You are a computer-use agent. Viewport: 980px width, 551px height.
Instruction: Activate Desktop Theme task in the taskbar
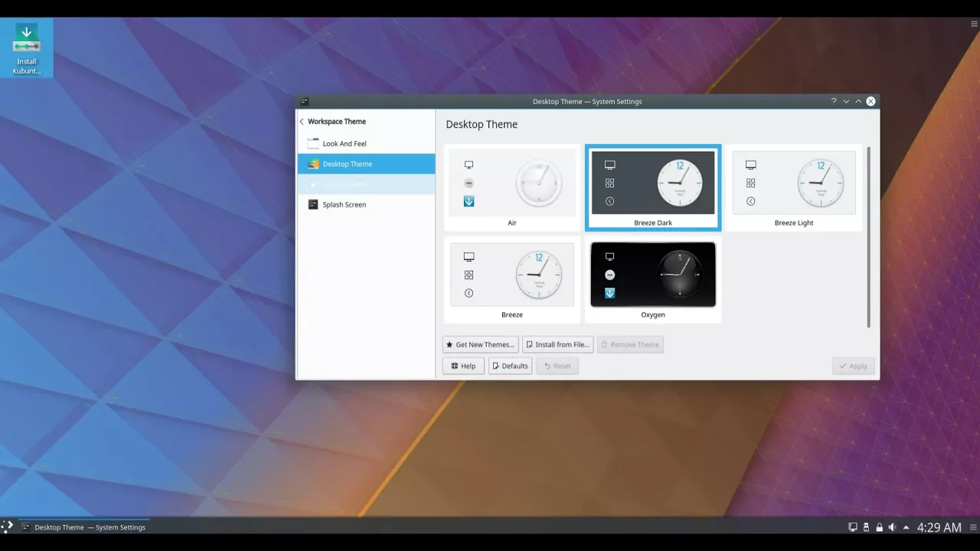[x=83, y=527]
